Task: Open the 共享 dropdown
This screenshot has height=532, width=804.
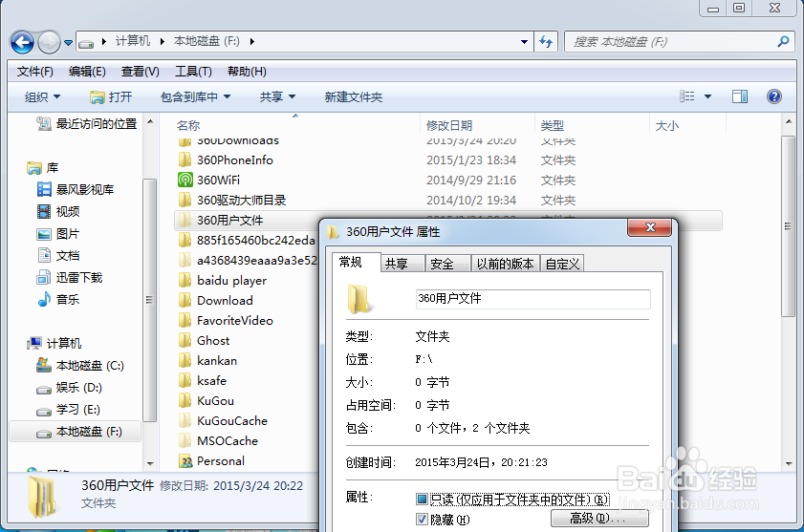Action: pyautogui.click(x=277, y=96)
